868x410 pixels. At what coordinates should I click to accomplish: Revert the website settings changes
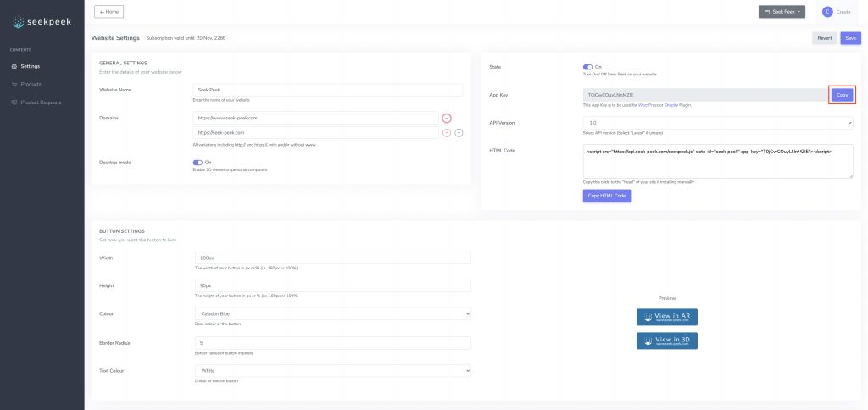(x=824, y=38)
